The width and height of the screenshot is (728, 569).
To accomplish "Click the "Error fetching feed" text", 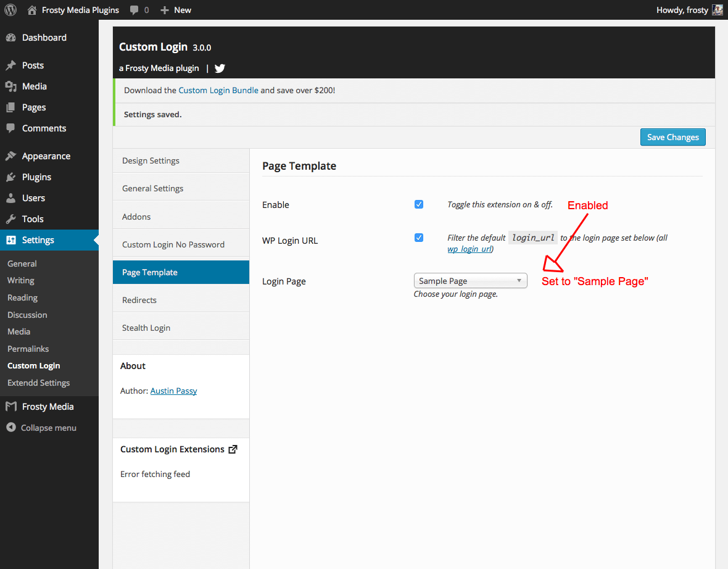I will pos(155,474).
